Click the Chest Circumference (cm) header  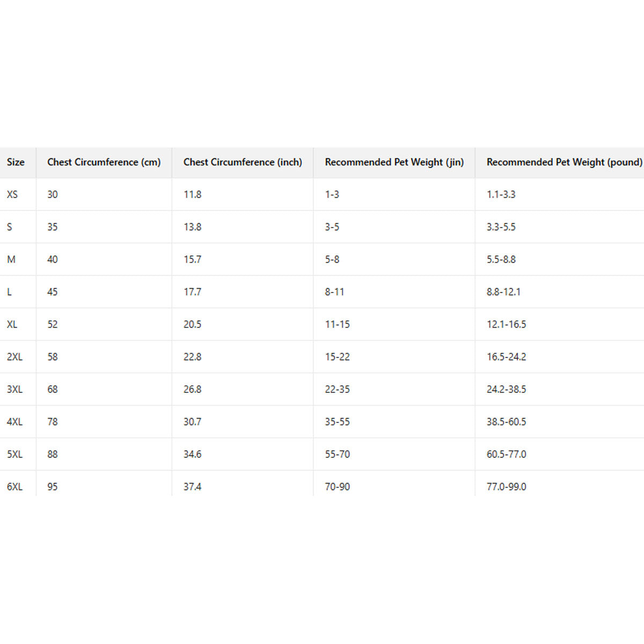click(104, 162)
